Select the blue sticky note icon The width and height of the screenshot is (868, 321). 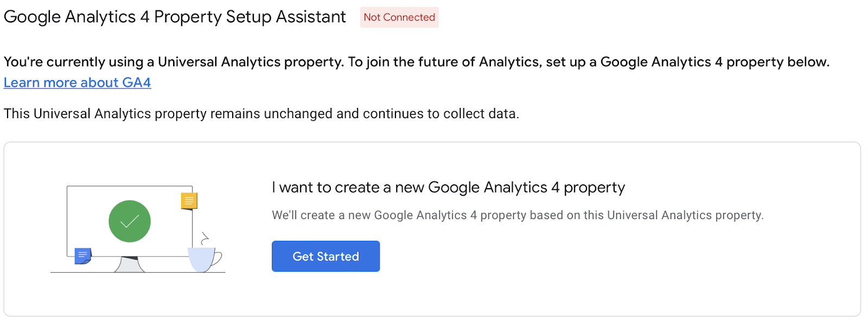pyautogui.click(x=82, y=255)
